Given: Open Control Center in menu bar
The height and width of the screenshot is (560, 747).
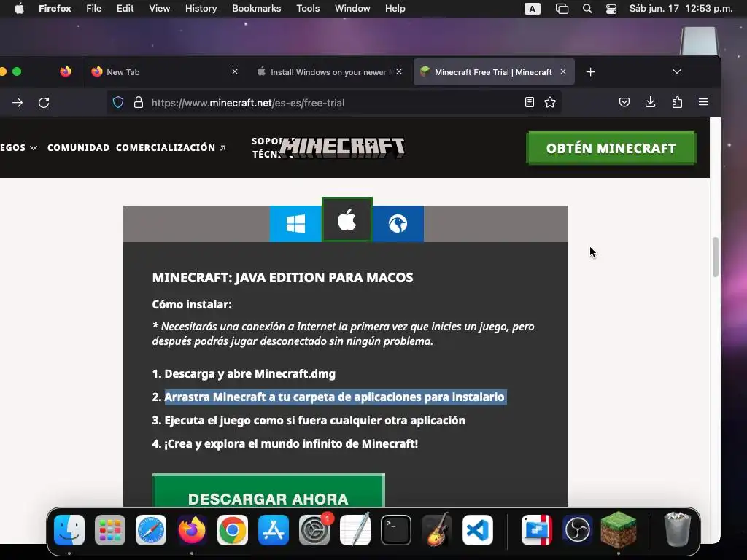Looking at the screenshot, I should pos(611,9).
